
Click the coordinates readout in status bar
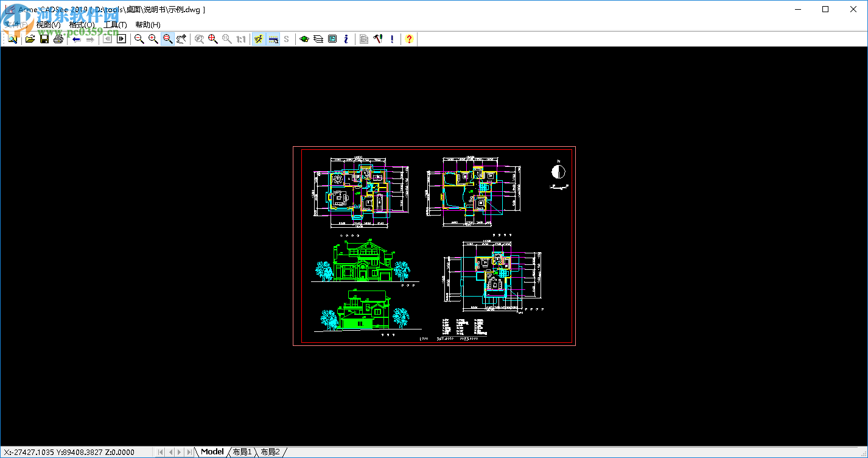coord(69,452)
